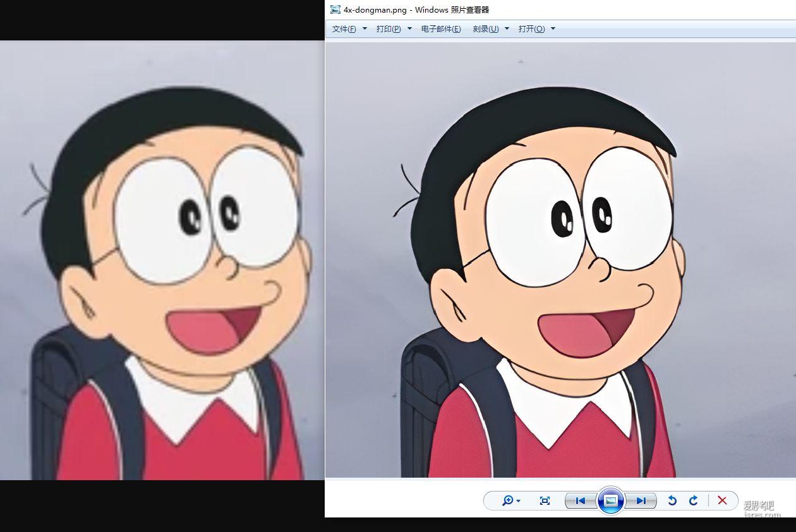Click the photo viewer title bar icon
This screenshot has width=796, height=532.
(x=335, y=9)
